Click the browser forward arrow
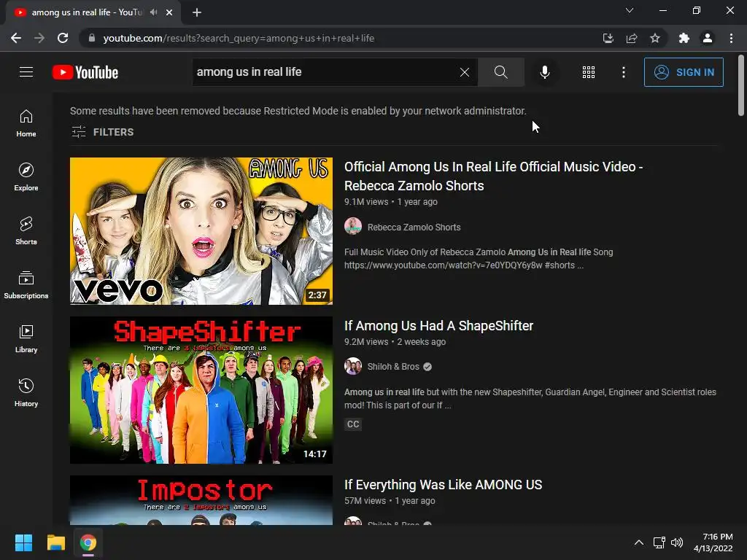747x560 pixels. click(39, 38)
